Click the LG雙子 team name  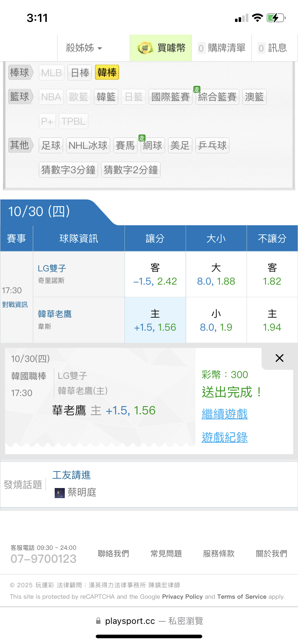point(52,268)
